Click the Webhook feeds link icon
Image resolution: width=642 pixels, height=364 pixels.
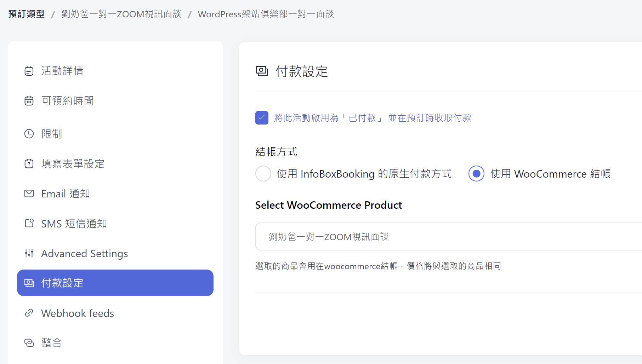coord(29,313)
